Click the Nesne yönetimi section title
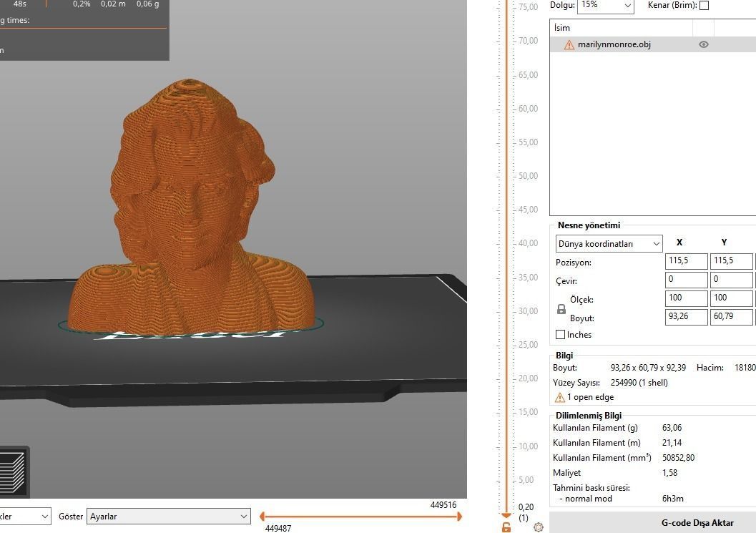 click(589, 225)
